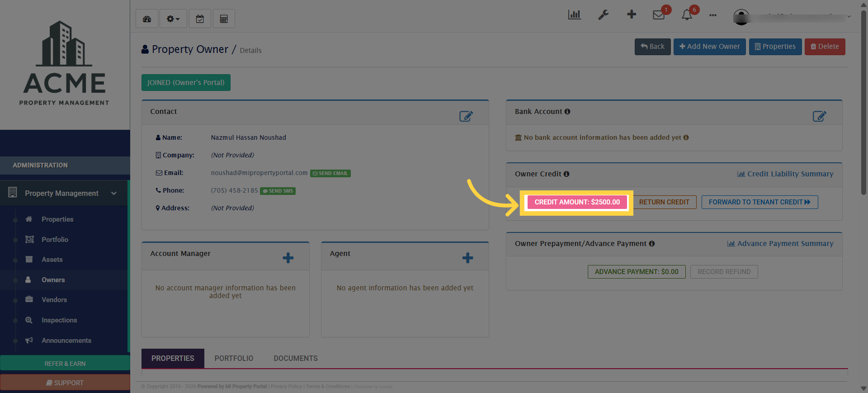
Task: Select the owner name Nazmul Hassan Noushad
Action: (248, 137)
